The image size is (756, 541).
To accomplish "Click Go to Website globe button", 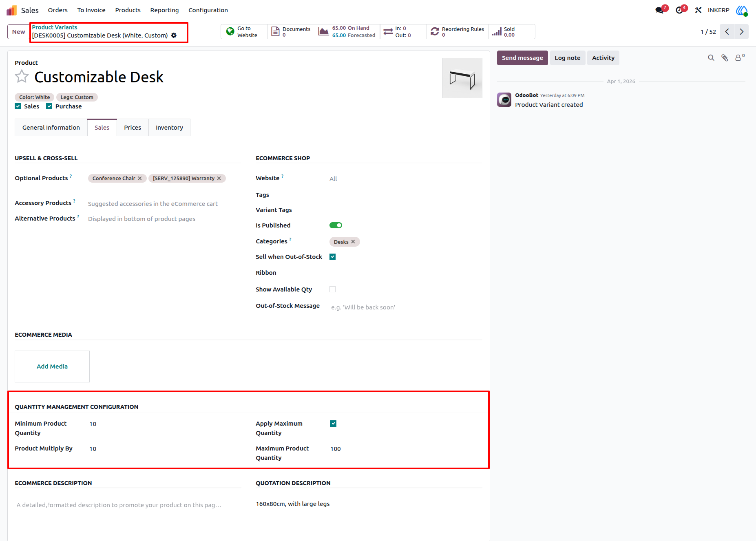I will click(x=244, y=32).
